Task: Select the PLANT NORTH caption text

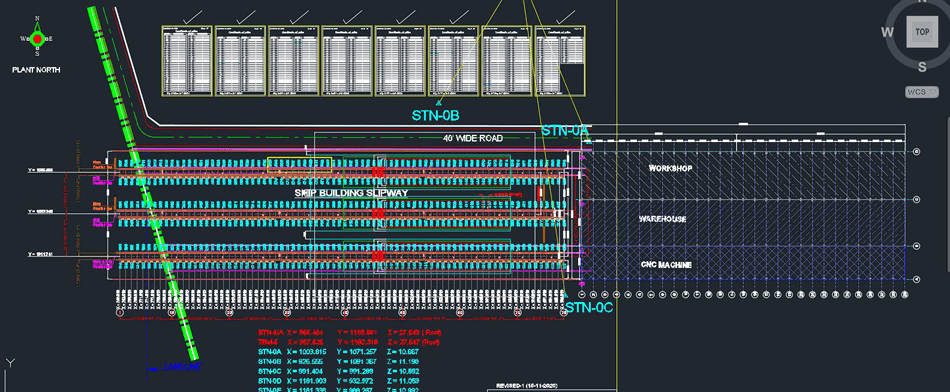Action: [x=36, y=70]
